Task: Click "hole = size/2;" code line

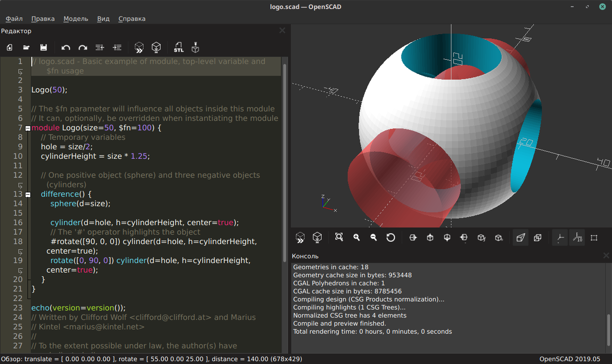Action: [67, 147]
